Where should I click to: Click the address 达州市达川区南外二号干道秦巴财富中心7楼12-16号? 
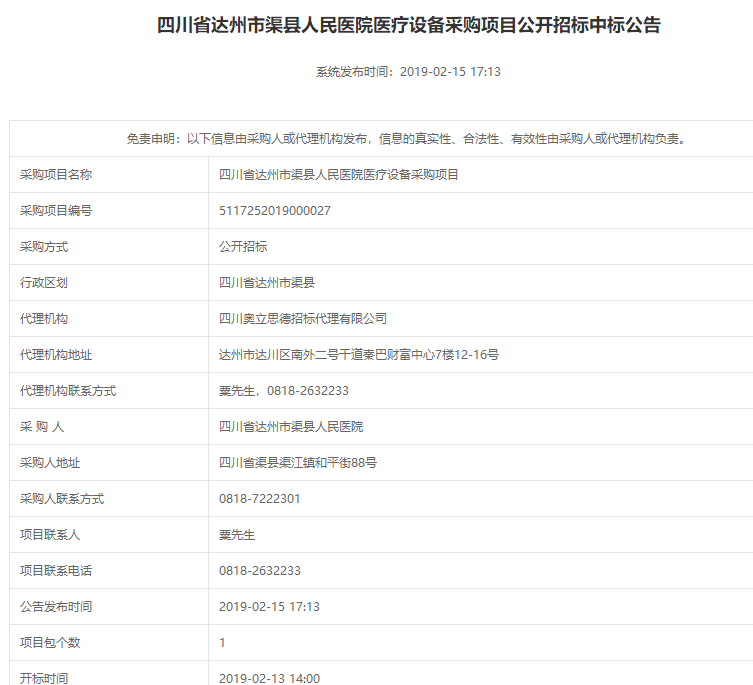click(x=359, y=355)
